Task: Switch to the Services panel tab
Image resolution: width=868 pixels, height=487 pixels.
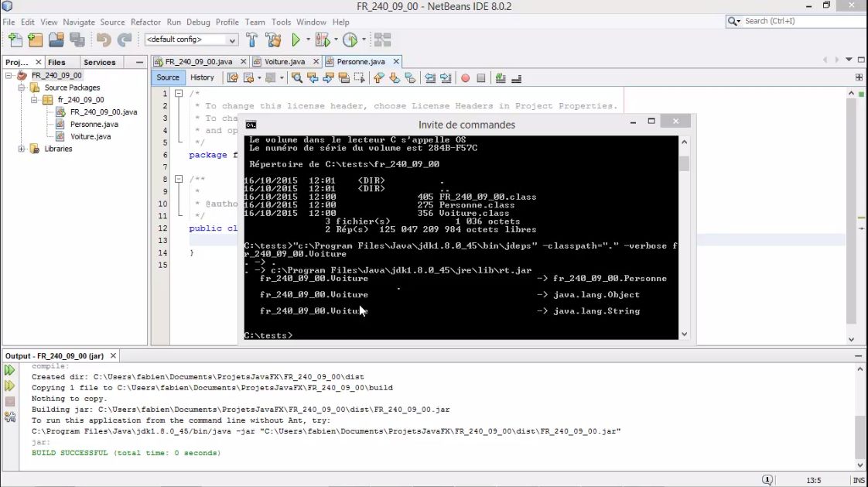Action: pos(100,62)
